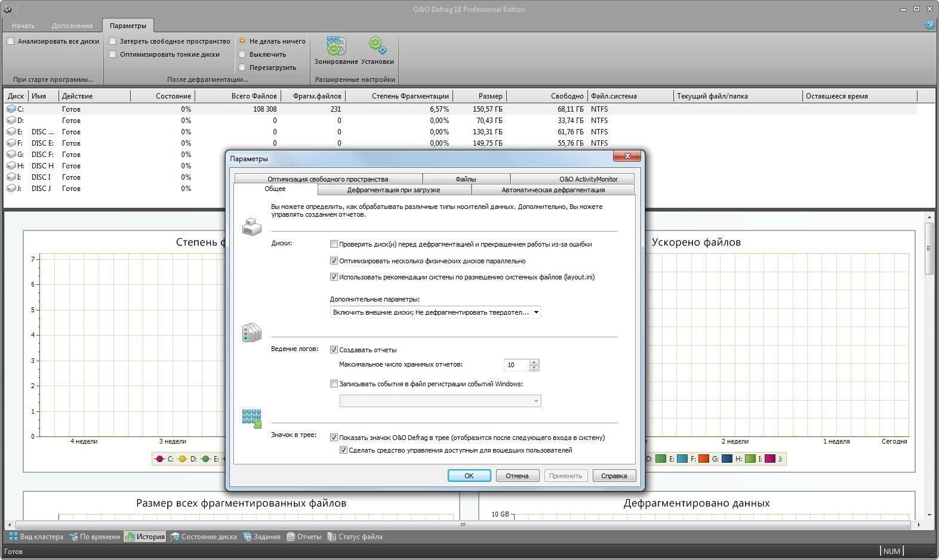Open the Дополнения ribbon tab
The image size is (939, 560).
pyautogui.click(x=72, y=26)
